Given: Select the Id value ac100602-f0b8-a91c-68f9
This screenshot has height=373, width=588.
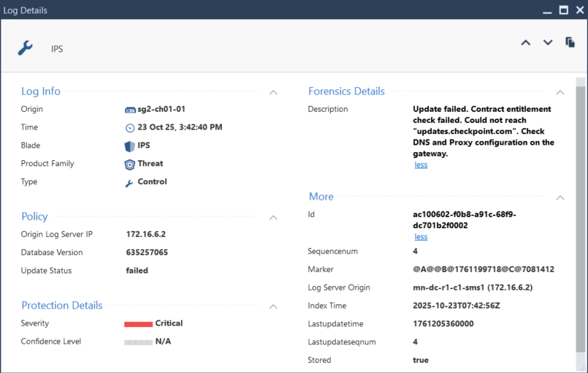Looking at the screenshot, I should coord(465,219).
